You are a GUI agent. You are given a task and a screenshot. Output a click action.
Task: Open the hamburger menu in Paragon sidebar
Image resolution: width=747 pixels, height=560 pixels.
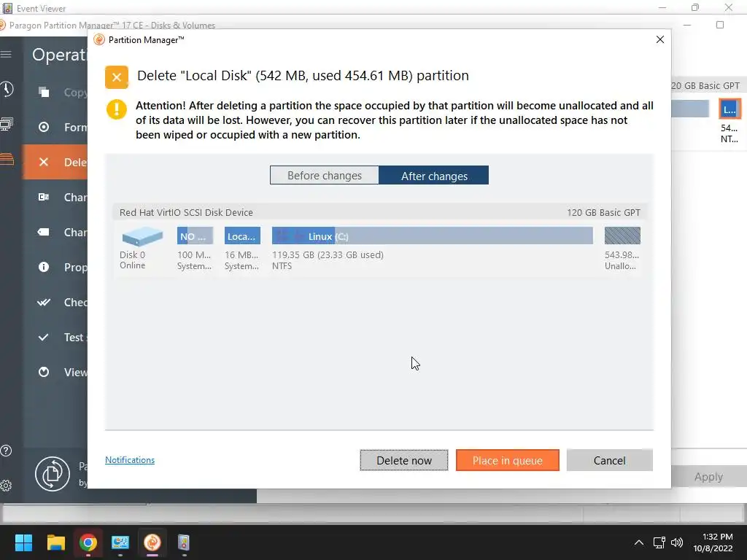[6, 54]
